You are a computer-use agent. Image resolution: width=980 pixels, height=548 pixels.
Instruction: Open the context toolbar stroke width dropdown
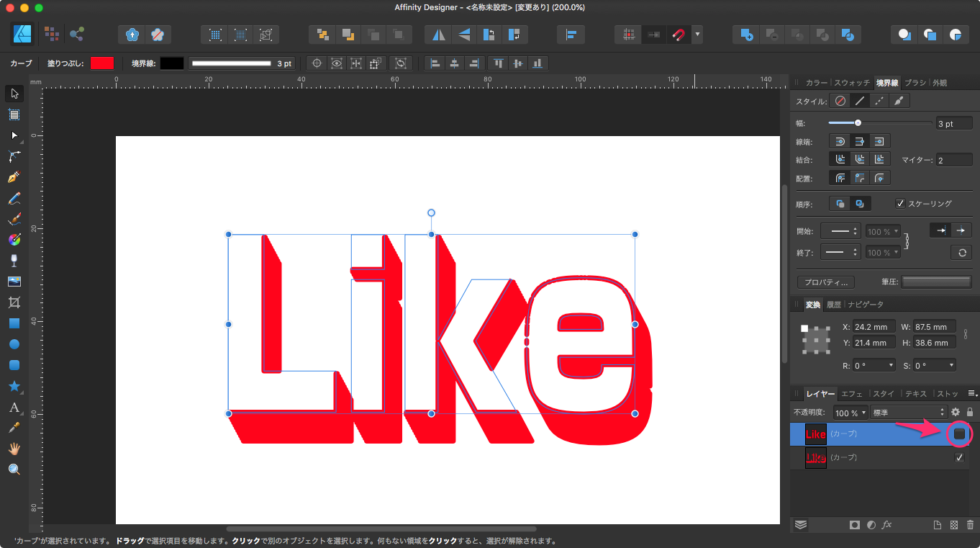point(241,63)
